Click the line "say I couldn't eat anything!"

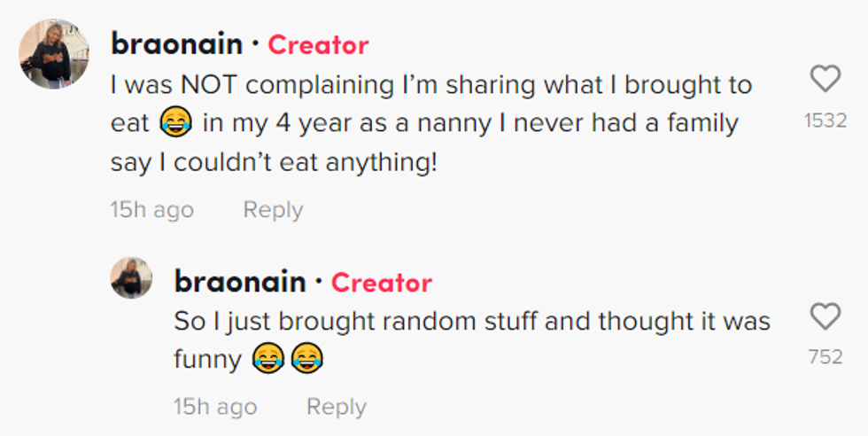pos(274,163)
